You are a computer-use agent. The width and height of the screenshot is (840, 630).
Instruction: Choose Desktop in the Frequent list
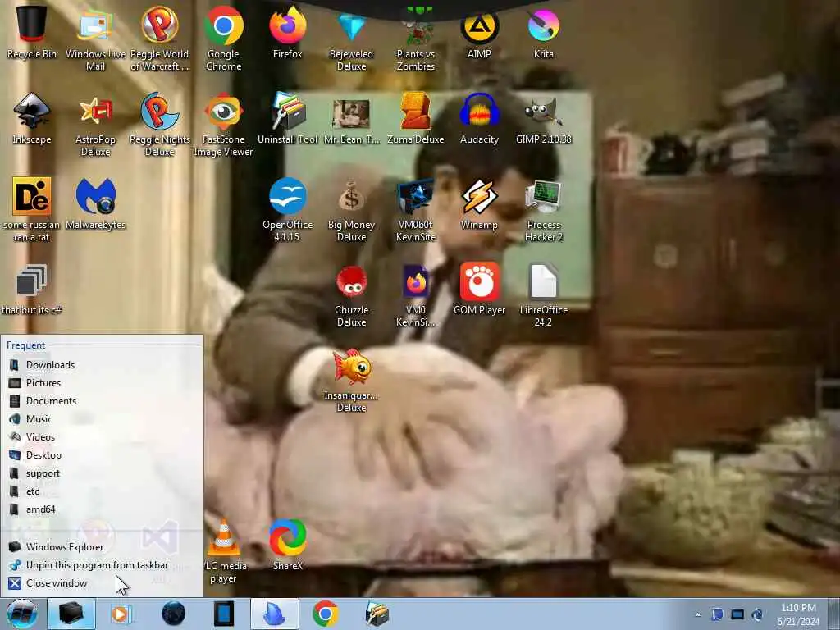[x=102, y=455]
